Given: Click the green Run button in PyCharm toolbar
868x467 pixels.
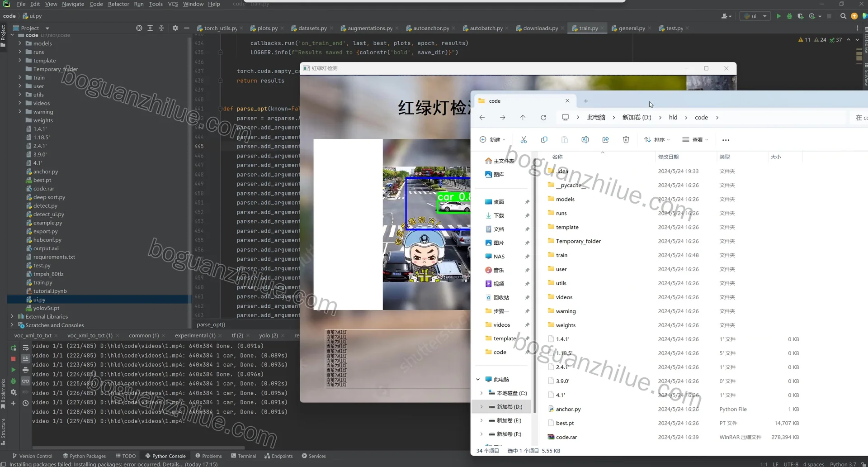Looking at the screenshot, I should pos(778,16).
